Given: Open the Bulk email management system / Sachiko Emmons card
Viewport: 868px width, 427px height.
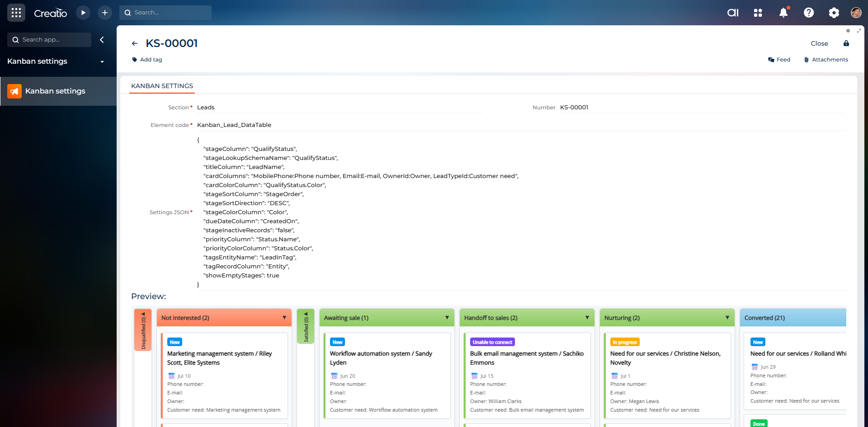Looking at the screenshot, I should (527, 375).
